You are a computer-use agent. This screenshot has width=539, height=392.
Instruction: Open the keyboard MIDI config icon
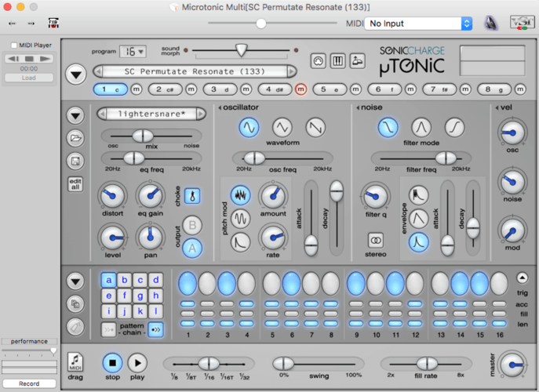pyautogui.click(x=338, y=61)
